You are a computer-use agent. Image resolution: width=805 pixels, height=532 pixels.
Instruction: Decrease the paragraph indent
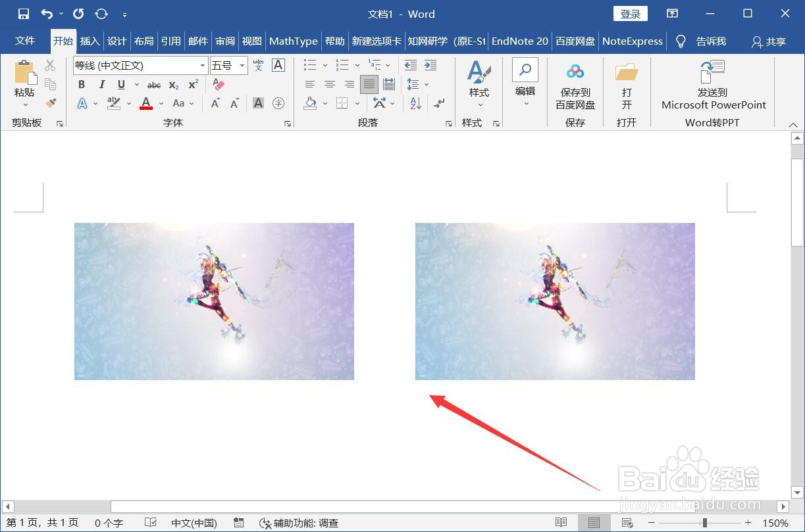pyautogui.click(x=410, y=65)
